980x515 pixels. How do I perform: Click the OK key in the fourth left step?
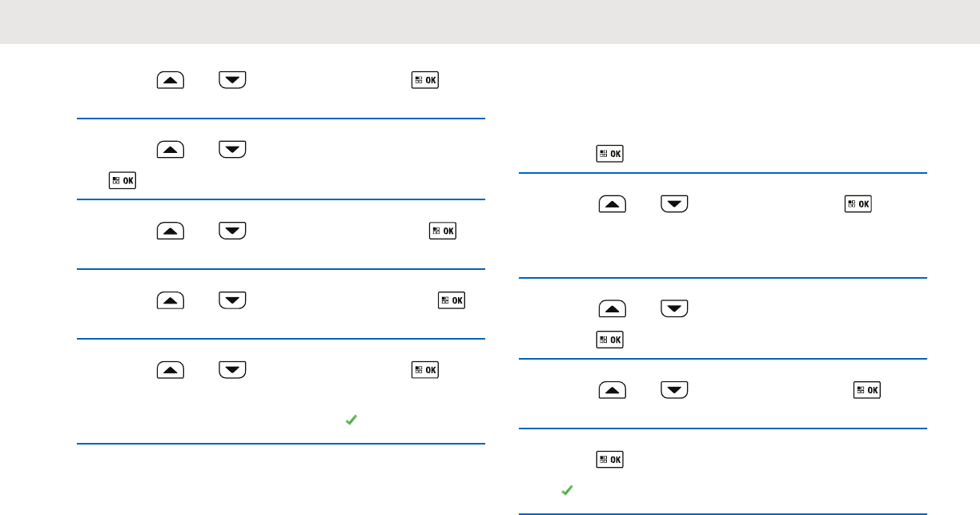[x=452, y=300]
